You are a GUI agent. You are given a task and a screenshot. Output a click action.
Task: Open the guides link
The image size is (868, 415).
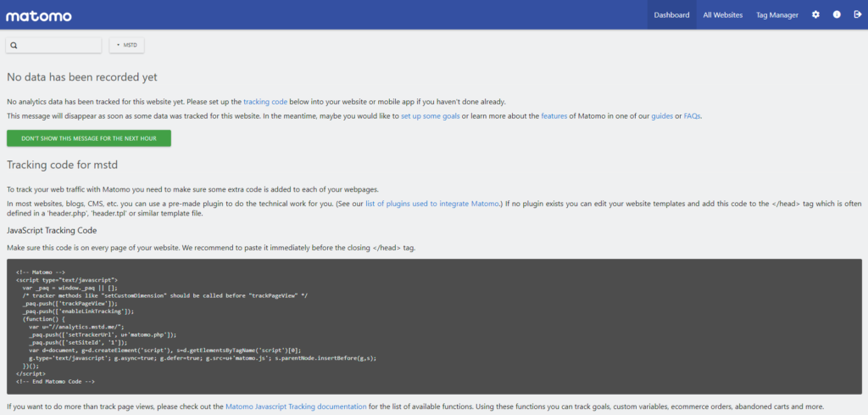click(x=662, y=116)
